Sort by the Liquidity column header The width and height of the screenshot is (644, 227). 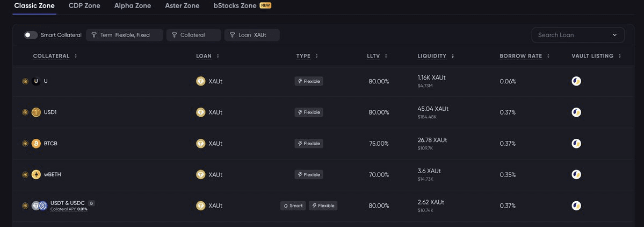click(436, 56)
